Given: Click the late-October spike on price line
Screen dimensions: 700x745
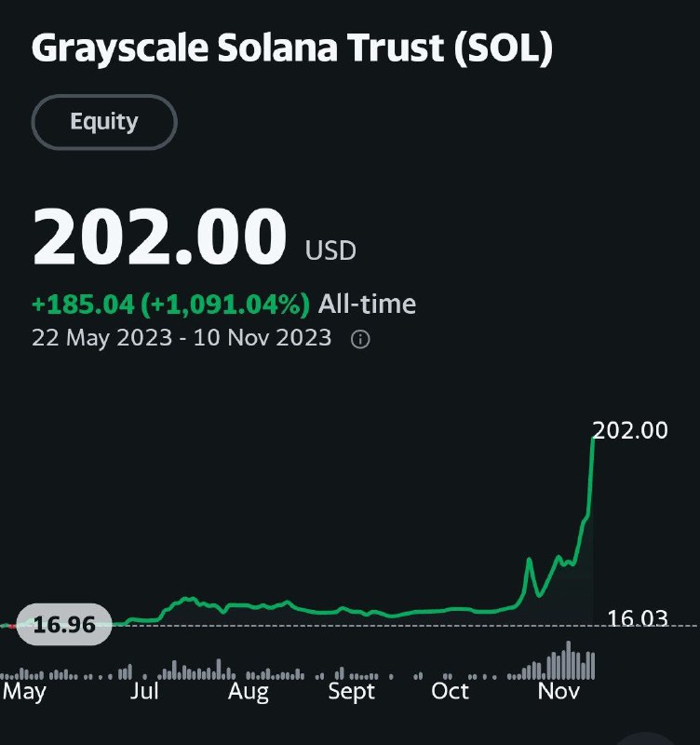Looking at the screenshot, I should coord(529,561).
